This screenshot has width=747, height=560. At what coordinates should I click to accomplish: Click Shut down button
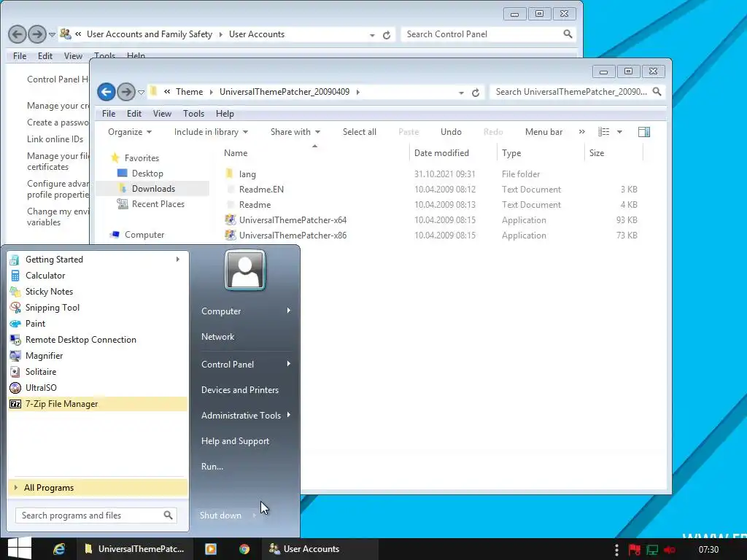pyautogui.click(x=220, y=516)
